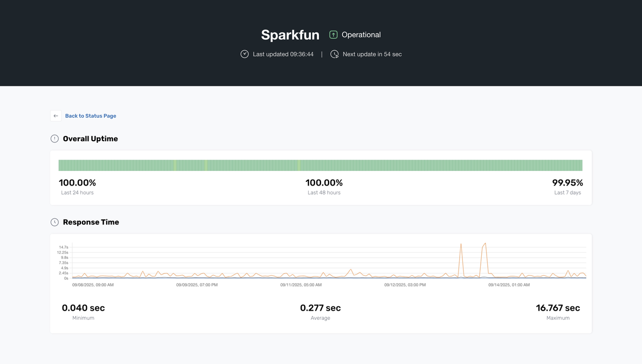This screenshot has width=642, height=364.
Task: Select the 100.00% Last 48 hours statistic
Action: 324,182
